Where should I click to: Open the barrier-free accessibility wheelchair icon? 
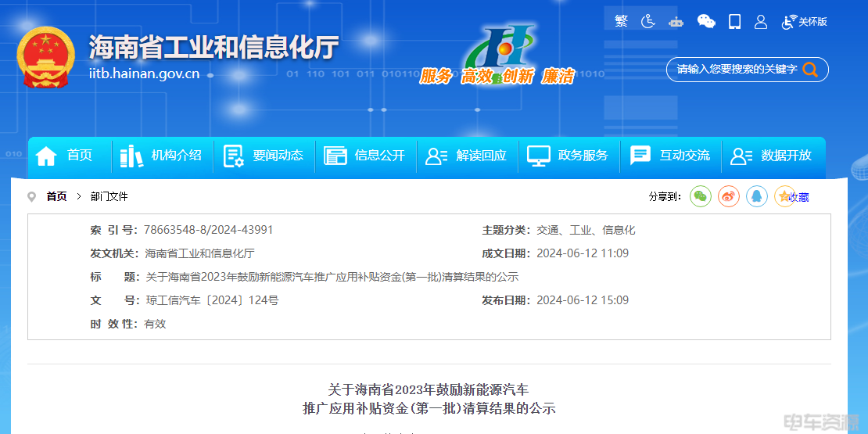pos(648,21)
